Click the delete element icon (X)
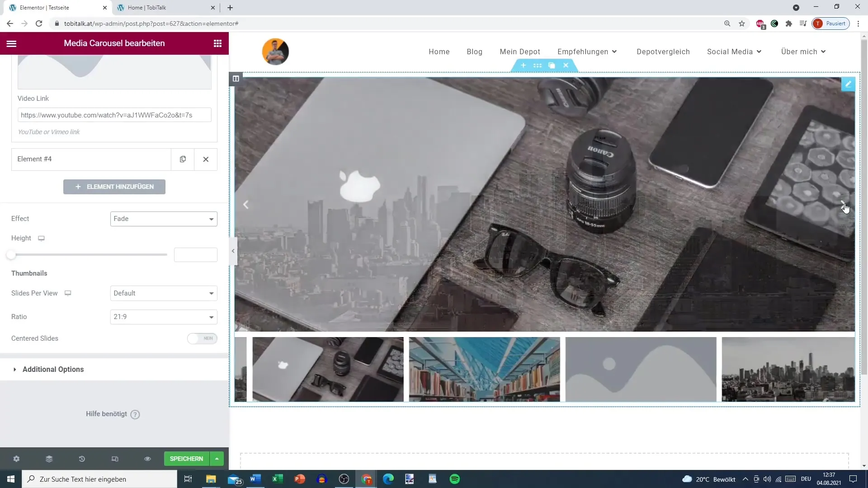The image size is (868, 488). click(x=206, y=159)
